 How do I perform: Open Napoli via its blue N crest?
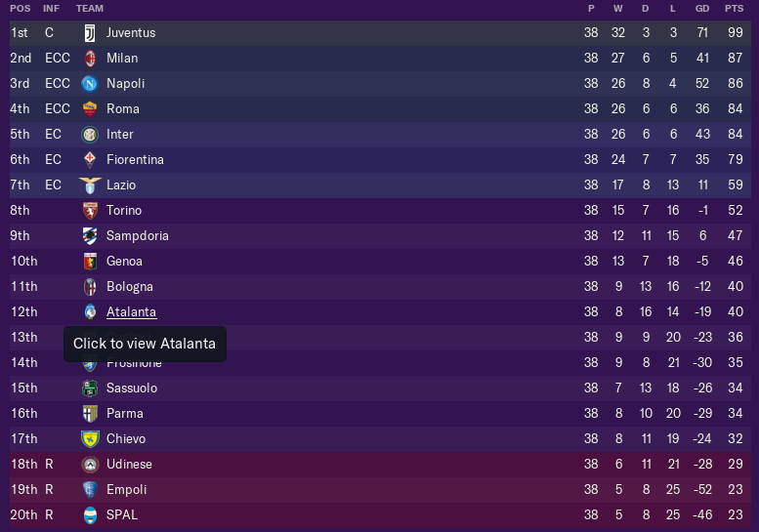pos(90,84)
